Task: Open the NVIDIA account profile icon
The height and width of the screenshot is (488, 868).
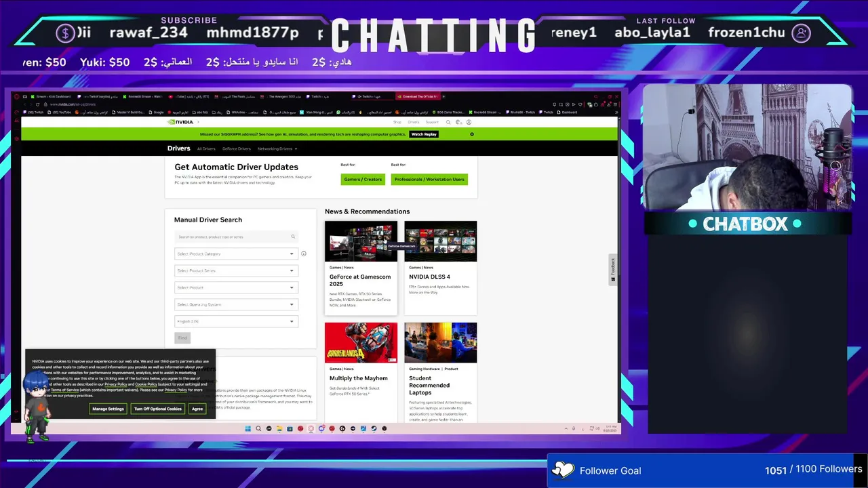Action: (469, 122)
